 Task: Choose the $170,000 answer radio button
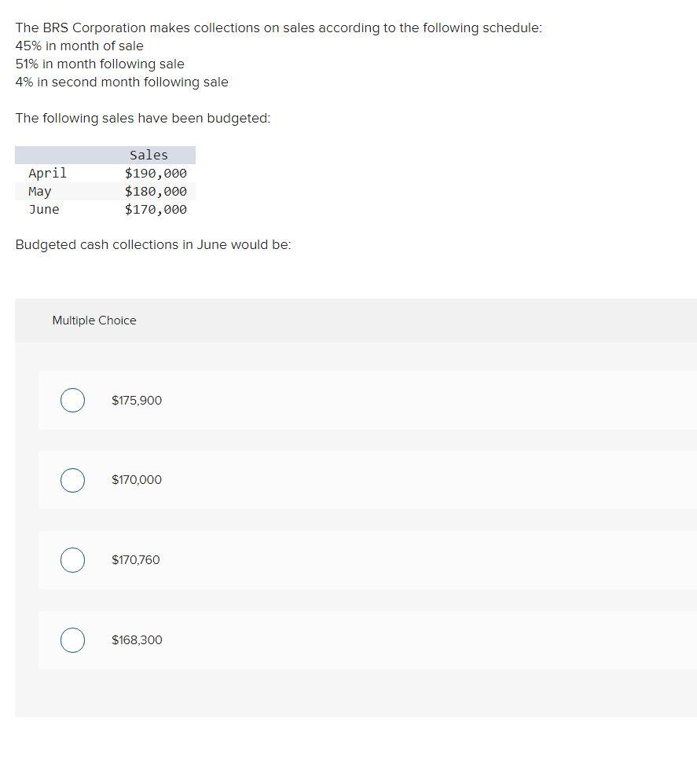click(x=73, y=480)
